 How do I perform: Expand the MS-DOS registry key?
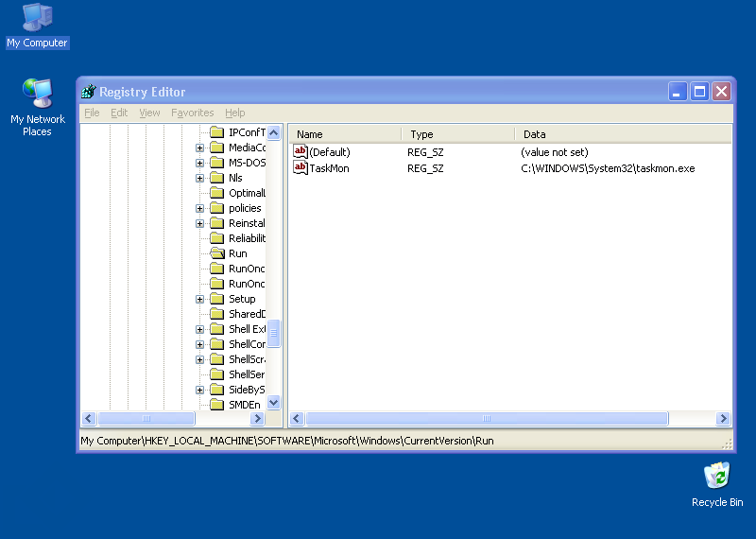click(x=199, y=163)
